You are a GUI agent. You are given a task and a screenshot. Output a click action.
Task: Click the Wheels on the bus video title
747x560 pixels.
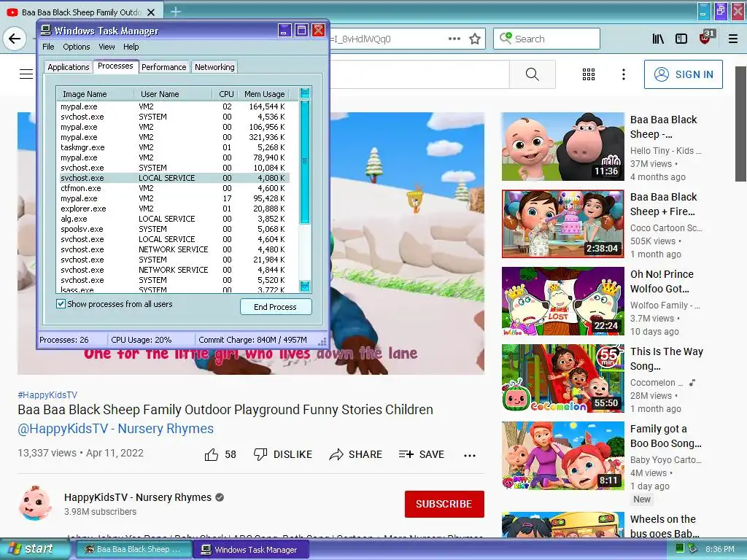click(x=665, y=526)
